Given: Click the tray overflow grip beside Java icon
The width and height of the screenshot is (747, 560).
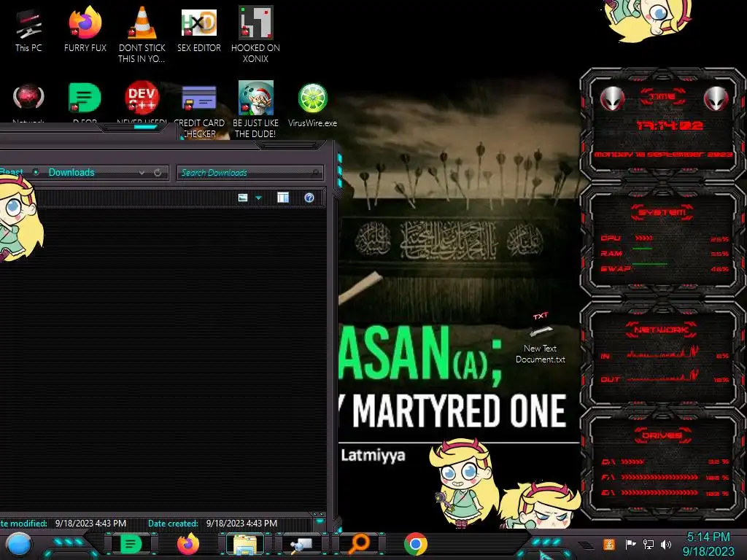Looking at the screenshot, I should coord(586,545).
